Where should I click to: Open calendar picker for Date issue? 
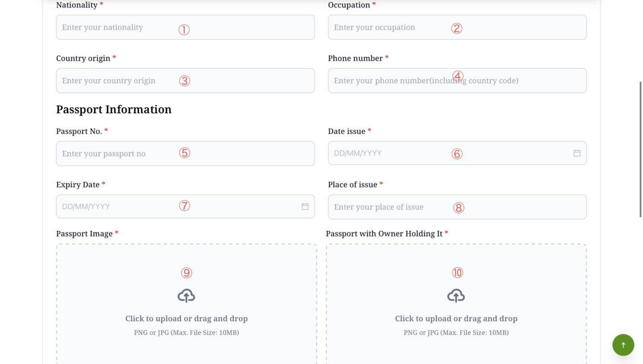tap(576, 153)
